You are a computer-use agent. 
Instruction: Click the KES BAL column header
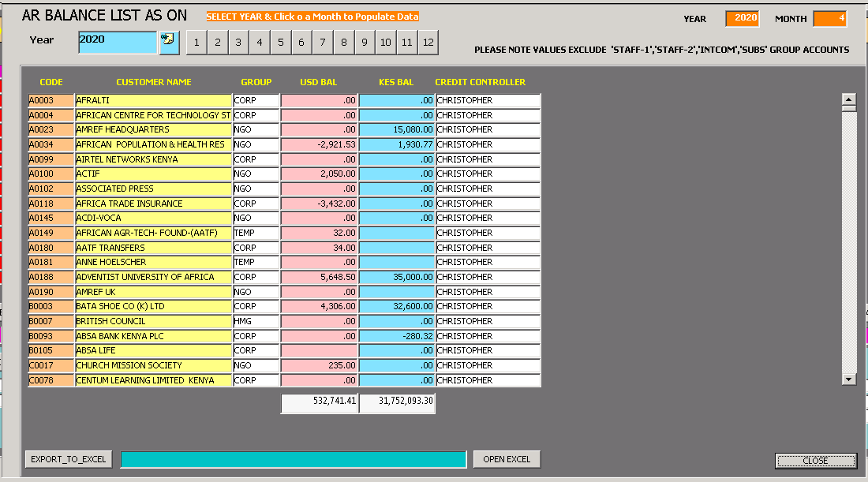396,82
